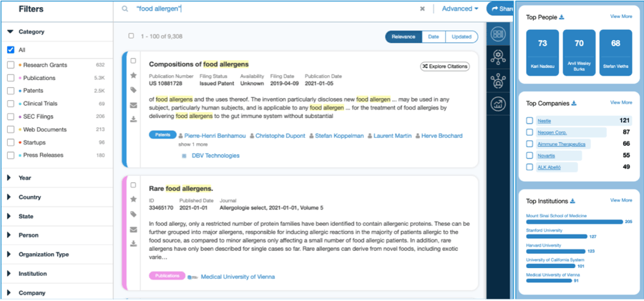Sort results by Date

pyautogui.click(x=434, y=36)
